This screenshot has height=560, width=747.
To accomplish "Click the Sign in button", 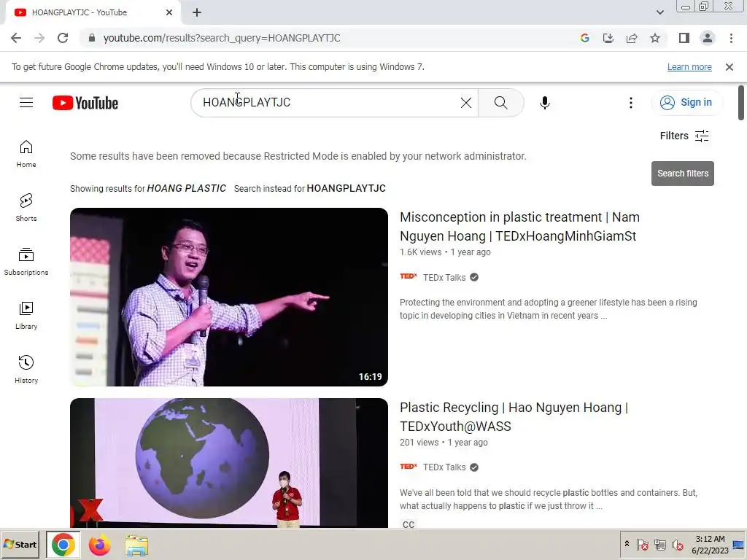I will [686, 102].
